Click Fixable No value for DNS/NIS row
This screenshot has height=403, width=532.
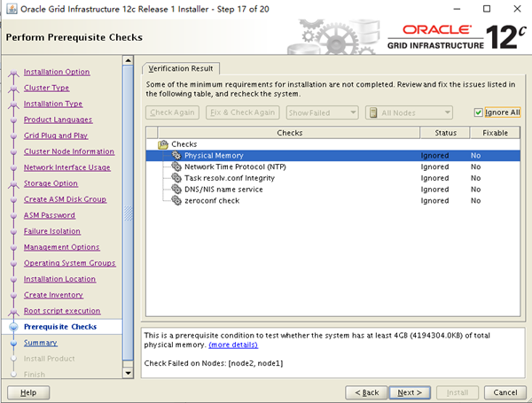[x=475, y=189]
